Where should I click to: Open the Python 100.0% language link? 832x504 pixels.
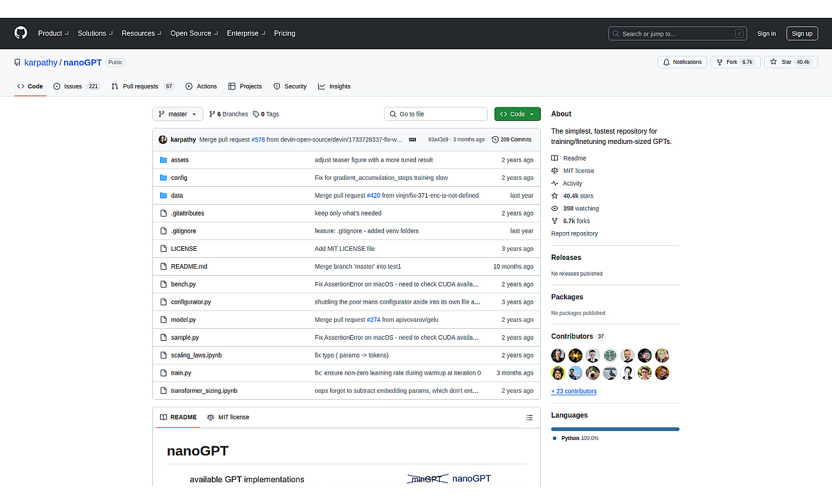point(576,438)
